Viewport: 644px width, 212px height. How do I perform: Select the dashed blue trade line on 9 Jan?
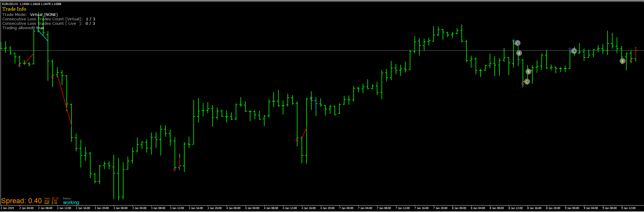(x=598, y=56)
